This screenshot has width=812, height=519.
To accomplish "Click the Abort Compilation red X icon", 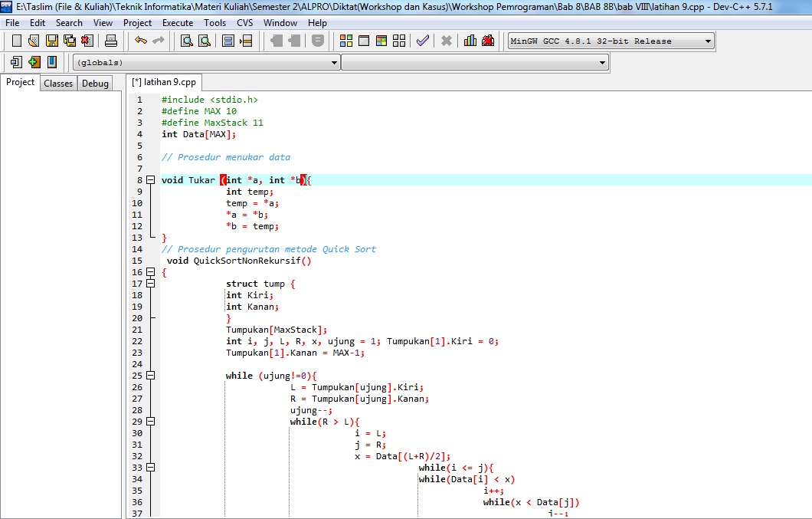I will (447, 41).
